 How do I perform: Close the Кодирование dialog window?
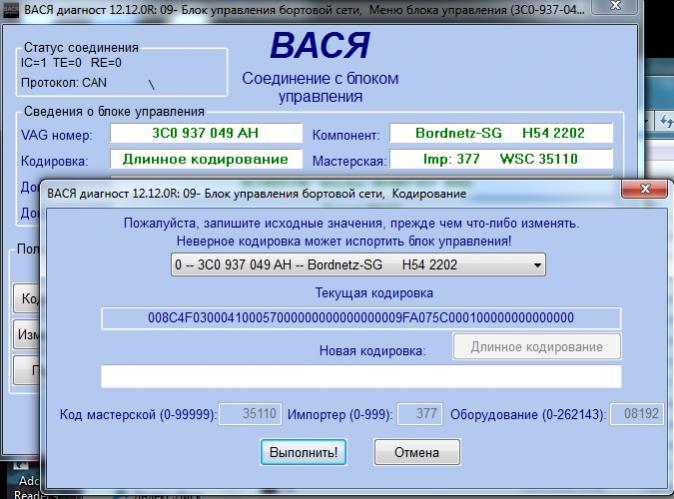coord(644,189)
